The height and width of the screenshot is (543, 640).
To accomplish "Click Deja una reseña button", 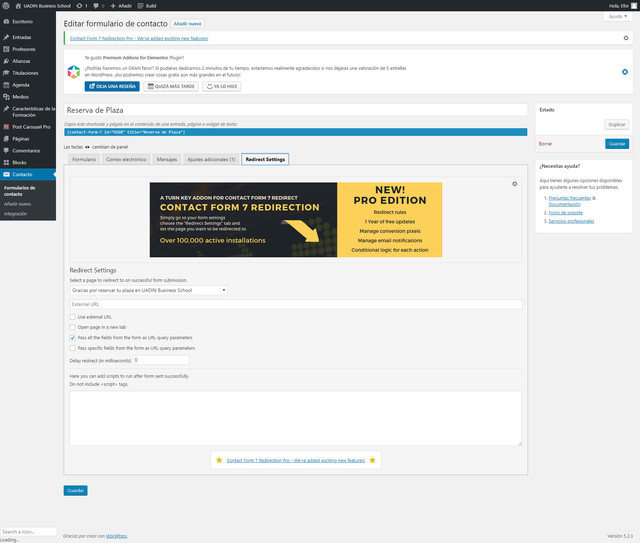I will (112, 86).
